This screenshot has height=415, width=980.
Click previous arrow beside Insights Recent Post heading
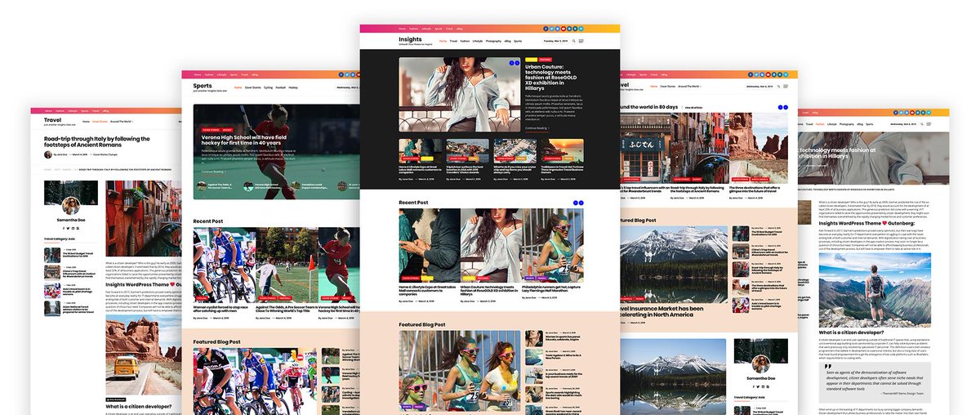[575, 203]
